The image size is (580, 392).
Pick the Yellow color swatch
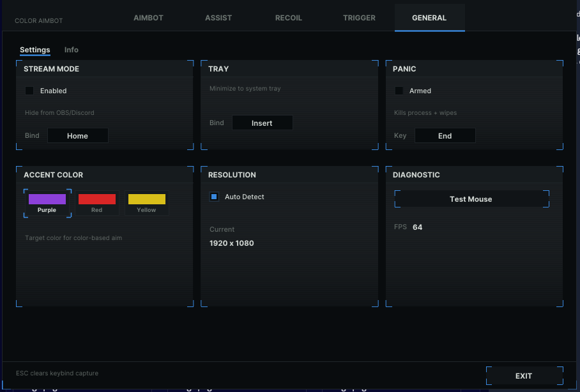(147, 203)
